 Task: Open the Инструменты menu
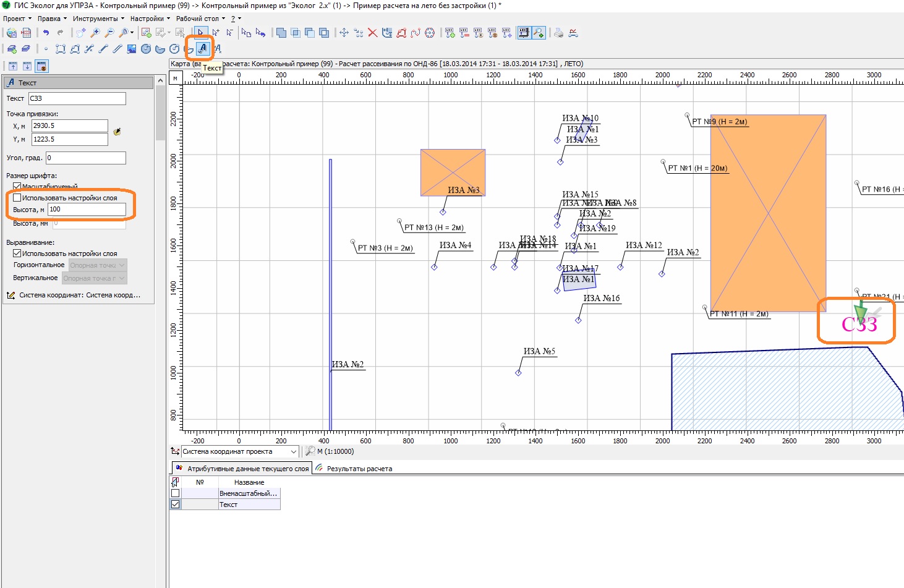[x=95, y=19]
